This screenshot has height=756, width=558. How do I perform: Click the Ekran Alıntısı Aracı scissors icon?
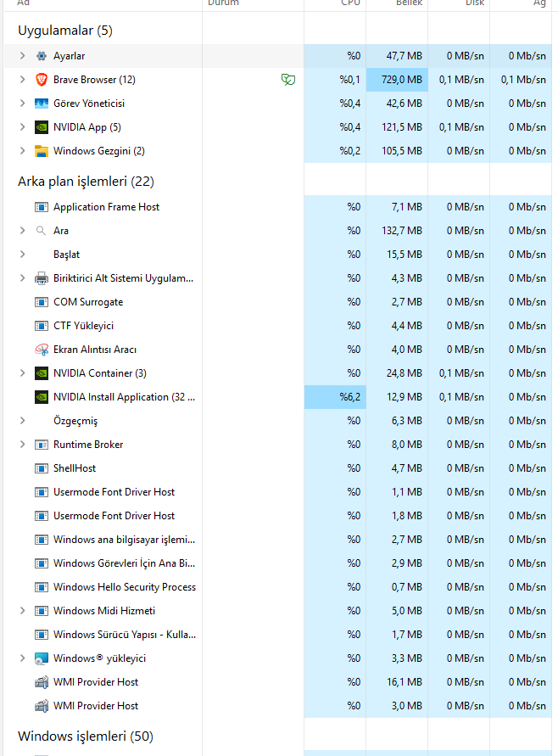tap(42, 350)
